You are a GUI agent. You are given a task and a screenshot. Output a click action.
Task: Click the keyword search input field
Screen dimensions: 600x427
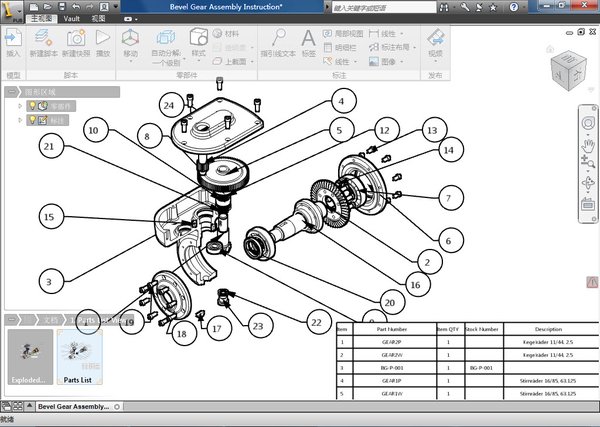pos(385,6)
